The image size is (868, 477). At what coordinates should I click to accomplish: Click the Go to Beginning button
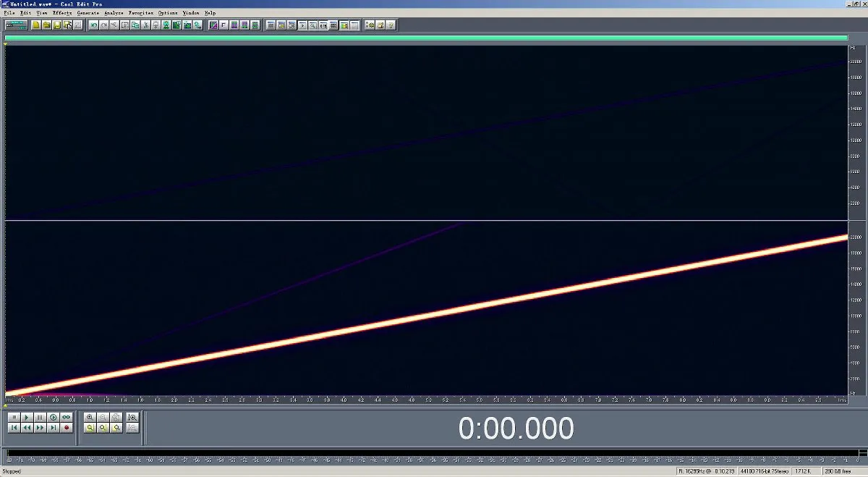14,428
